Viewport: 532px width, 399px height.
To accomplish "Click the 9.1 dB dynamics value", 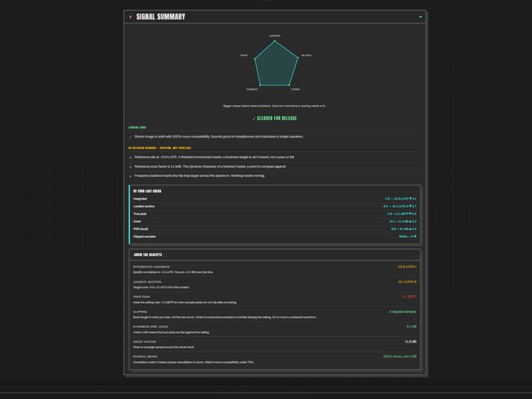I will pyautogui.click(x=412, y=327).
